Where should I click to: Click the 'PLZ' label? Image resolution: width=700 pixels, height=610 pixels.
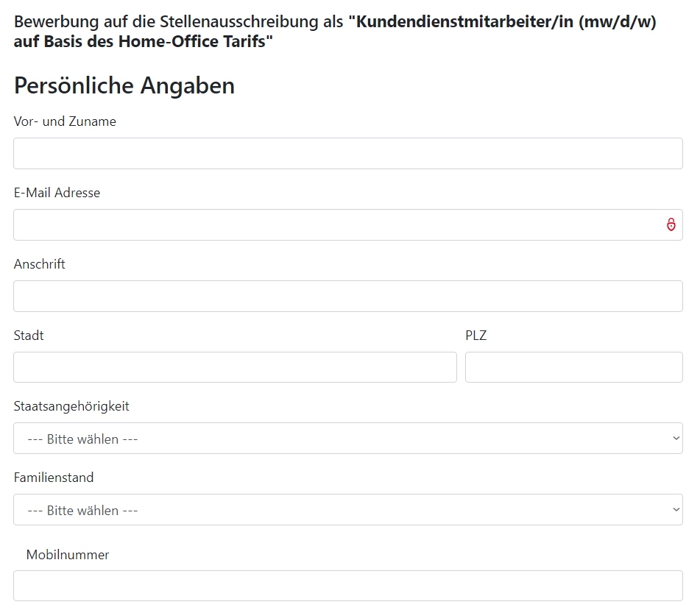coord(476,336)
